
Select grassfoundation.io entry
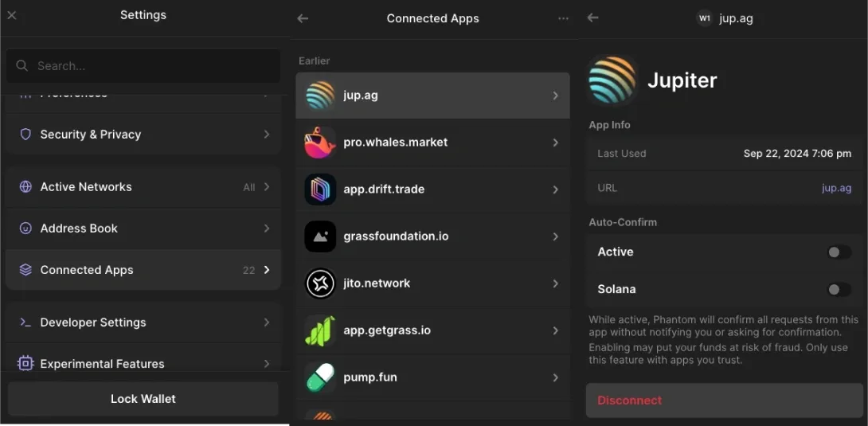(432, 236)
